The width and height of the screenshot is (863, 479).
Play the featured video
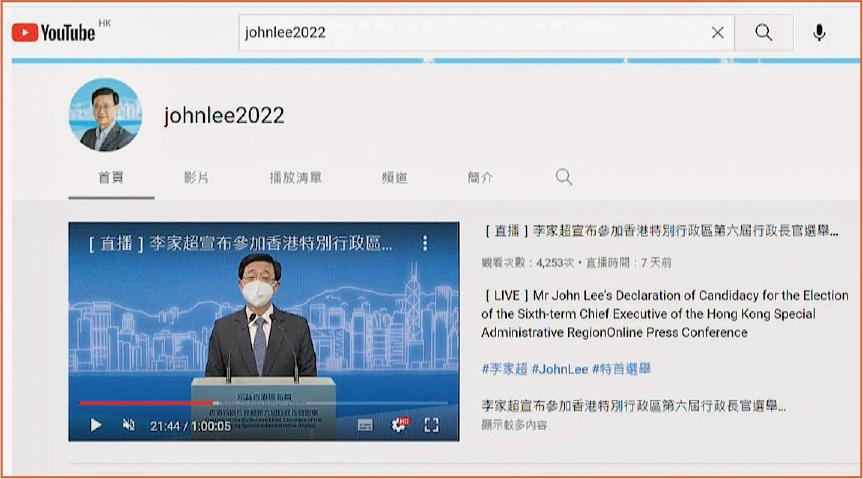pos(96,425)
